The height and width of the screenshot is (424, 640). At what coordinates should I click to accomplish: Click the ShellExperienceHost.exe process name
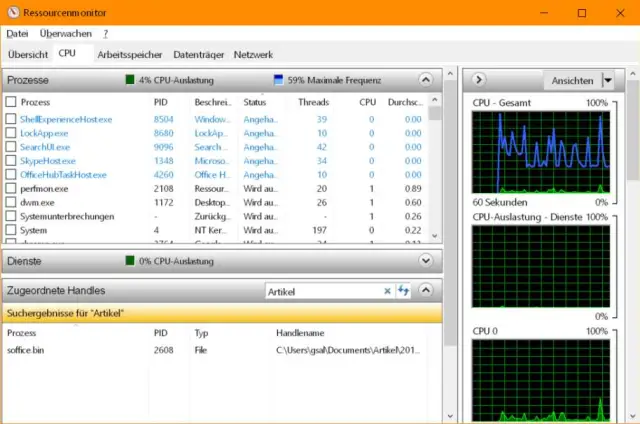[x=66, y=119]
